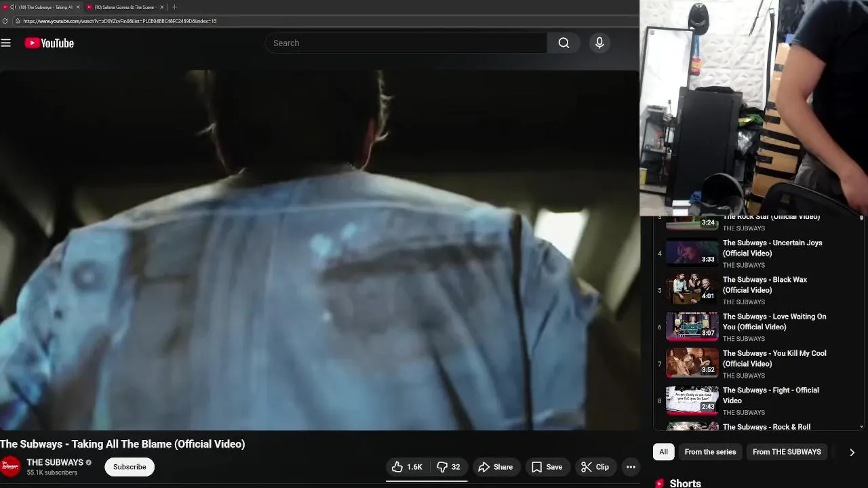
Task: Open The Subways - Fight - Official Video title
Action: coord(771,395)
